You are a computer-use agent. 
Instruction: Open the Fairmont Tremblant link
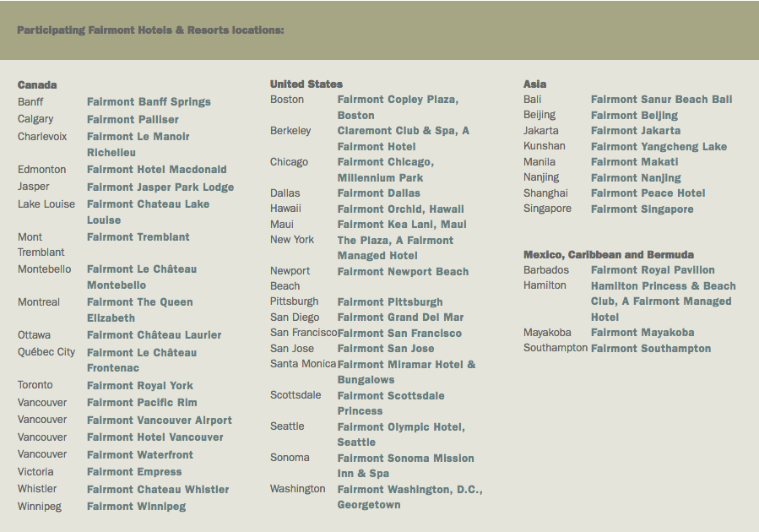(x=138, y=237)
